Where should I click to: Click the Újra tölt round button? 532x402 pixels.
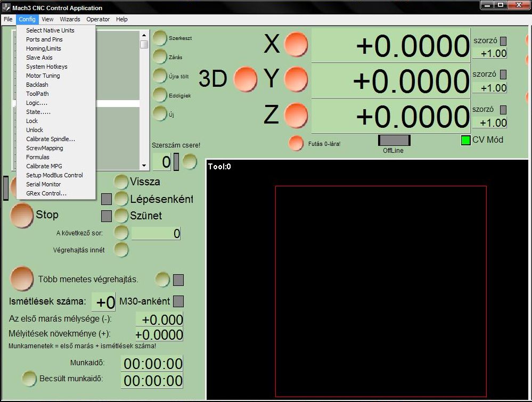coord(159,76)
